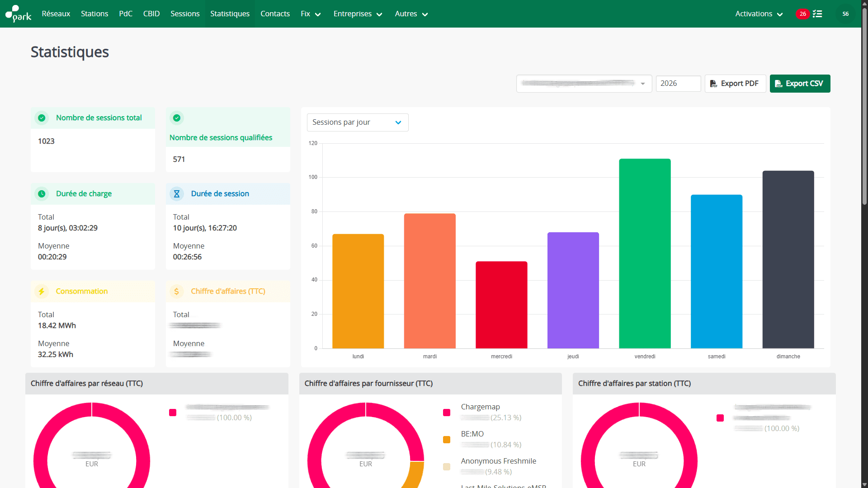Toggle the Anonymous Freshmile legend entry
Screen dimensions: 868x488
[498, 461]
